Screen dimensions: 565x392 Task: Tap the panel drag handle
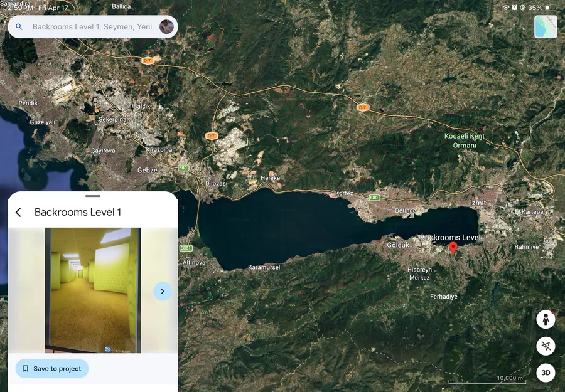93,196
